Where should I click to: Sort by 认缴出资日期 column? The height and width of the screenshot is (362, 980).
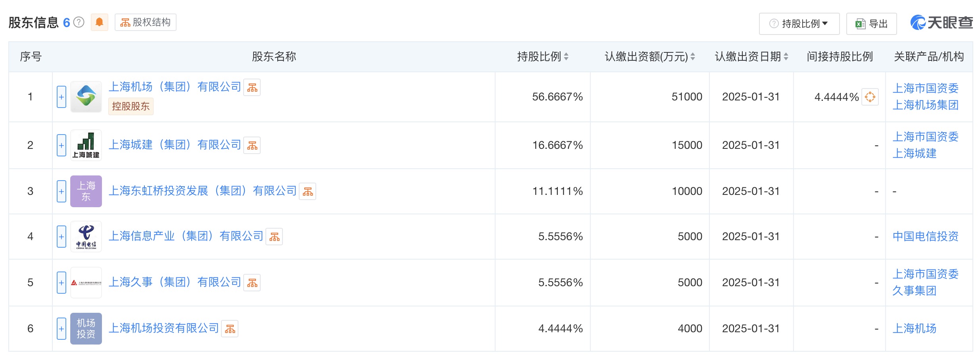tap(751, 57)
